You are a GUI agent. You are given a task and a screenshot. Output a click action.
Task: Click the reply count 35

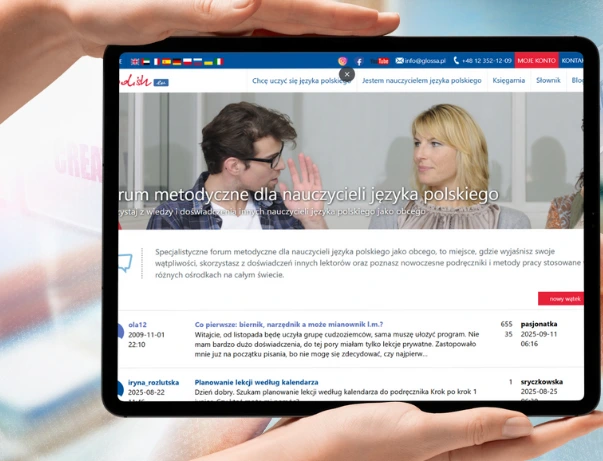click(508, 334)
